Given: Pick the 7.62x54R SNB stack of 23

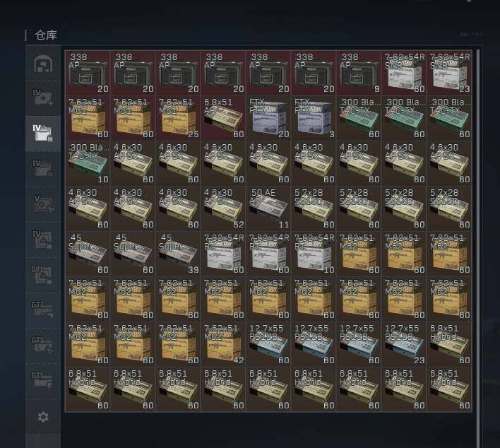Looking at the screenshot, I should pos(449,72).
